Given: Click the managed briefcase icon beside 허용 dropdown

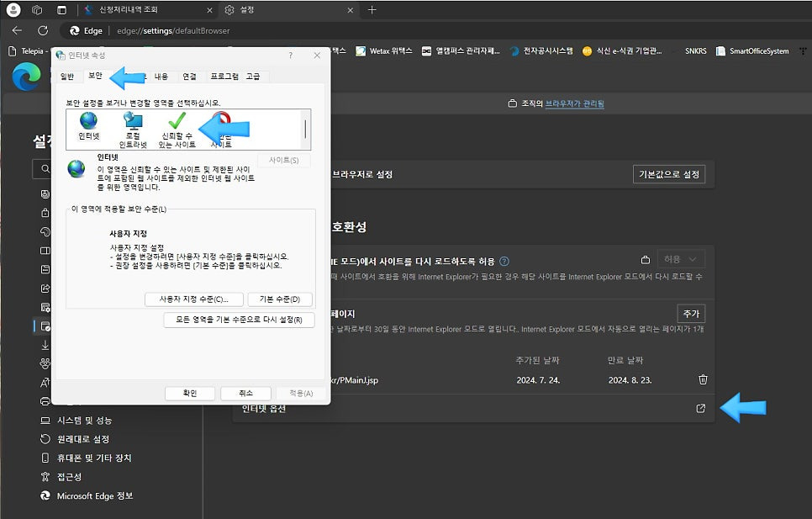Looking at the screenshot, I should [x=646, y=259].
